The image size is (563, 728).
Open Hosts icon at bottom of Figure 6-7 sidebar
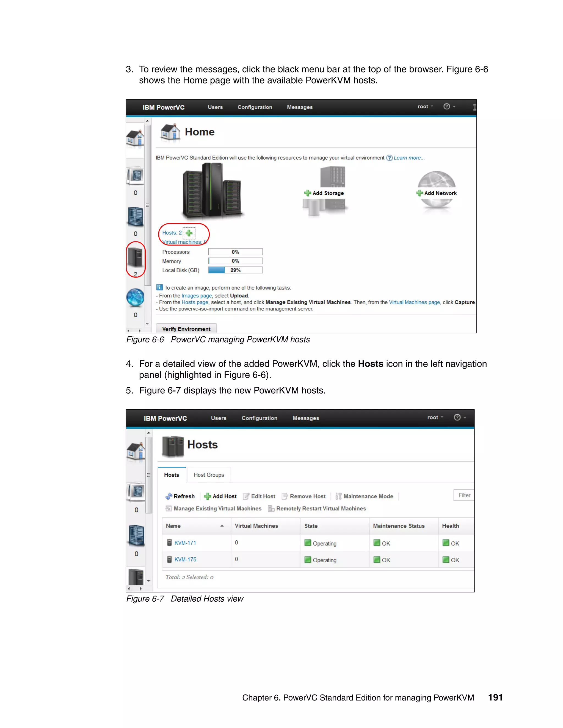pos(136,577)
